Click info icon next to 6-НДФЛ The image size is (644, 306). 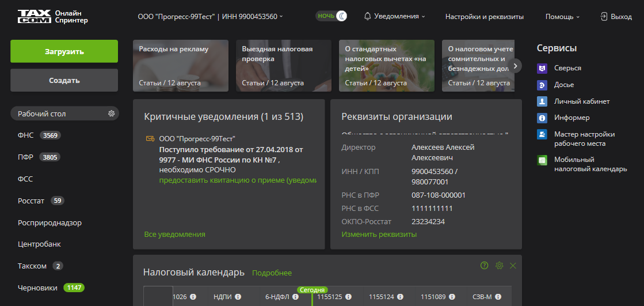pyautogui.click(x=295, y=297)
